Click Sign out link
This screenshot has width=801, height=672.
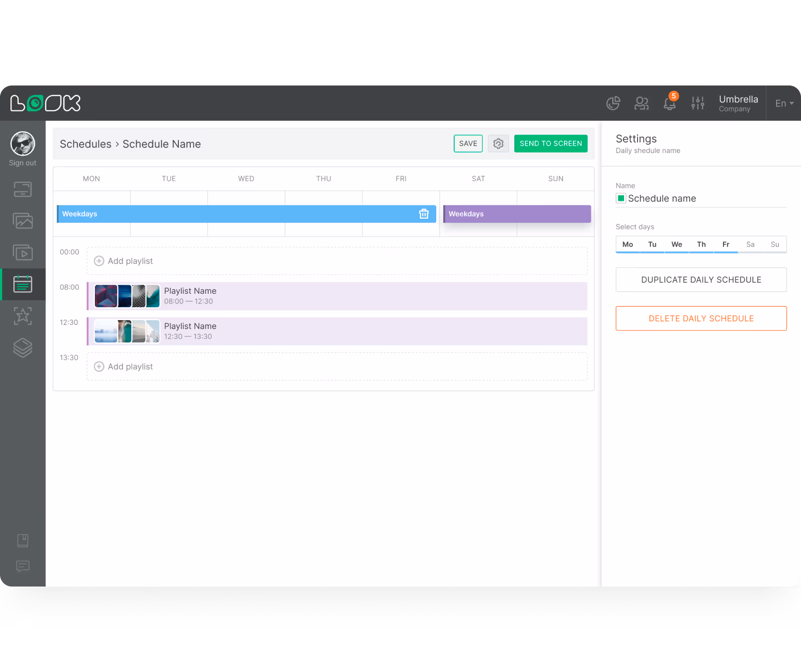tap(23, 163)
